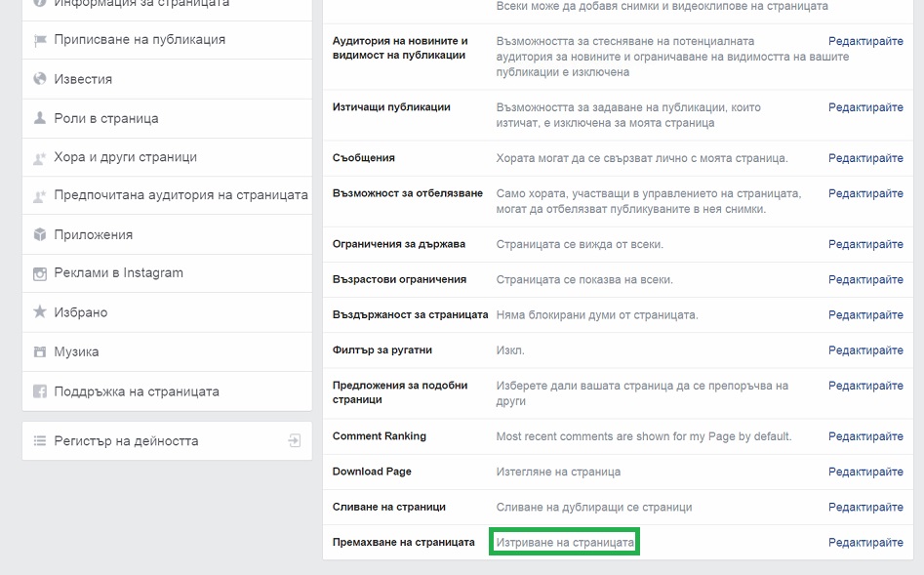Image resolution: width=924 pixels, height=575 pixels.
Task: Expand the Възрастови ограничения setting row
Action: (x=399, y=280)
